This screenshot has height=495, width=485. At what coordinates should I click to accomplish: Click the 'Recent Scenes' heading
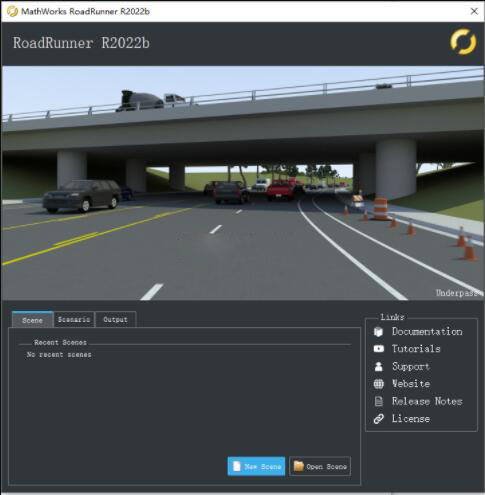point(60,343)
